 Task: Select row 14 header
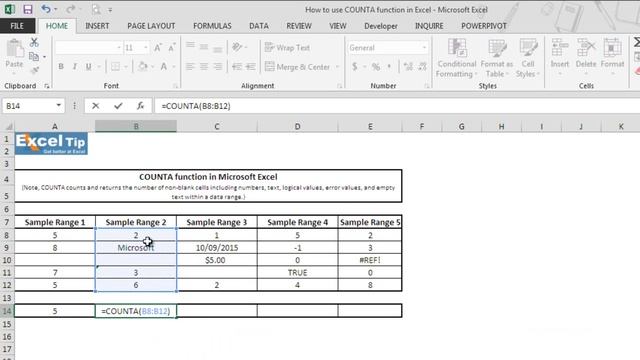(x=7, y=311)
